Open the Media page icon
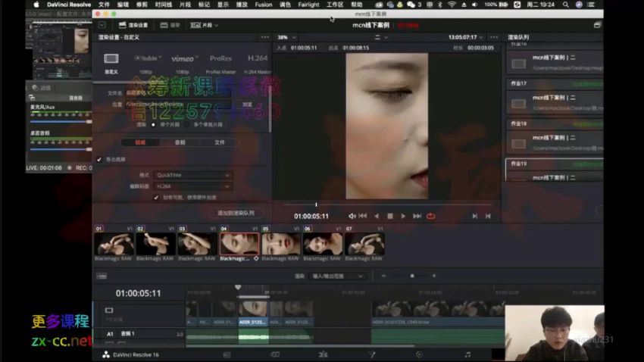 (x=227, y=354)
